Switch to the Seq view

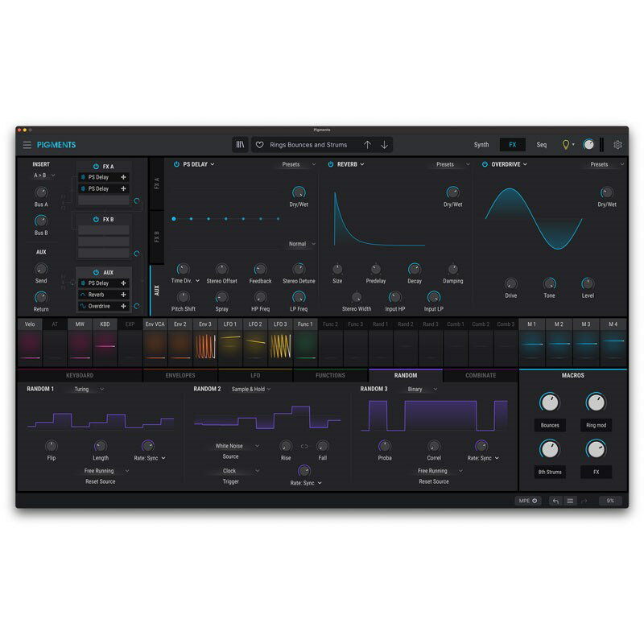pyautogui.click(x=541, y=145)
